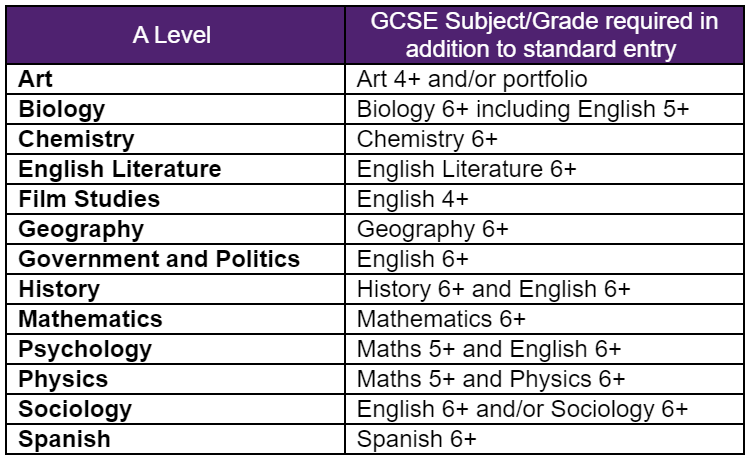Select the Mathematics subject cell
This screenshot has height=458, width=750.
point(90,319)
